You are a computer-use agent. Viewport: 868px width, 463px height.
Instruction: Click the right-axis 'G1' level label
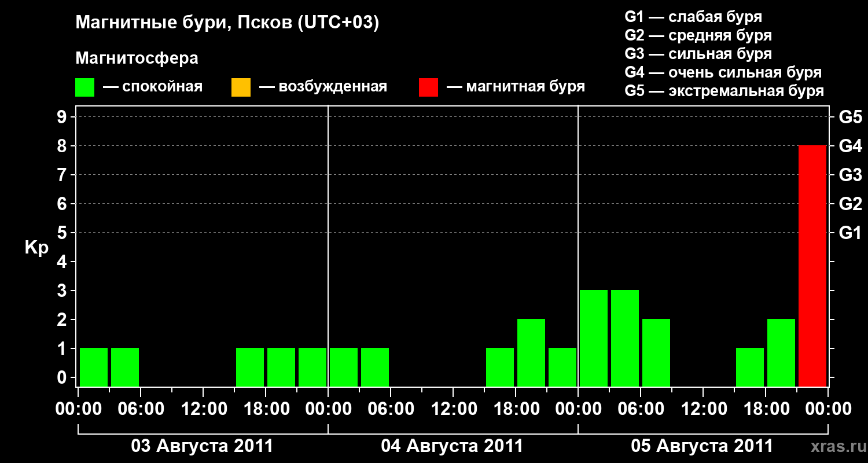pyautogui.click(x=850, y=233)
